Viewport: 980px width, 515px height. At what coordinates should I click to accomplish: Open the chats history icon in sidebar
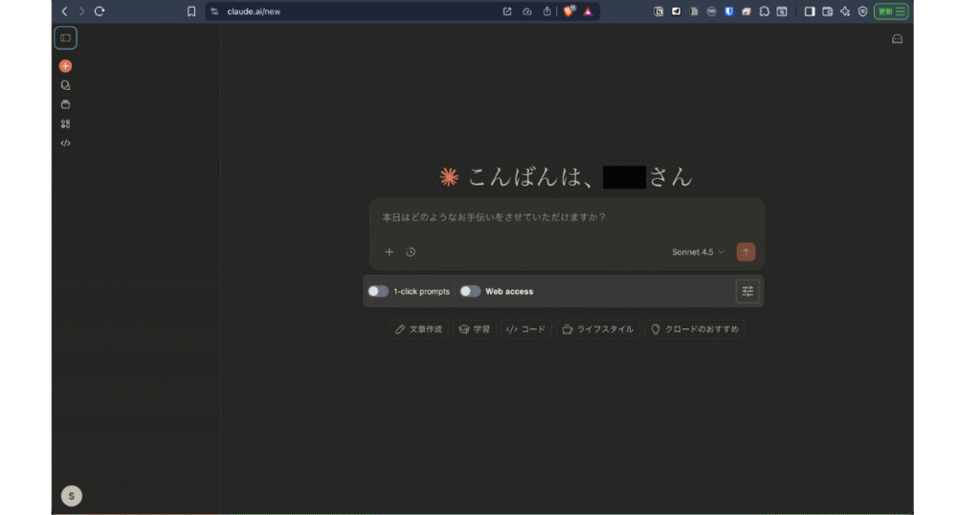pyautogui.click(x=65, y=85)
